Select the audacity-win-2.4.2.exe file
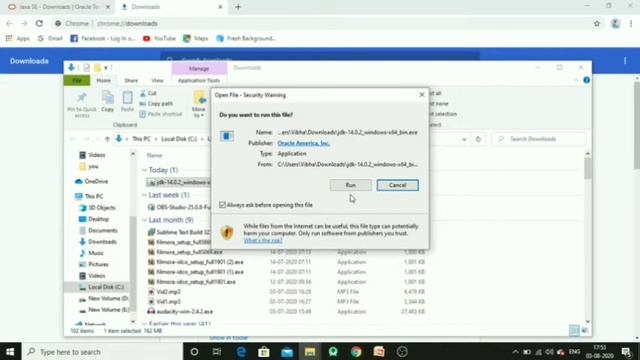 pos(180,311)
